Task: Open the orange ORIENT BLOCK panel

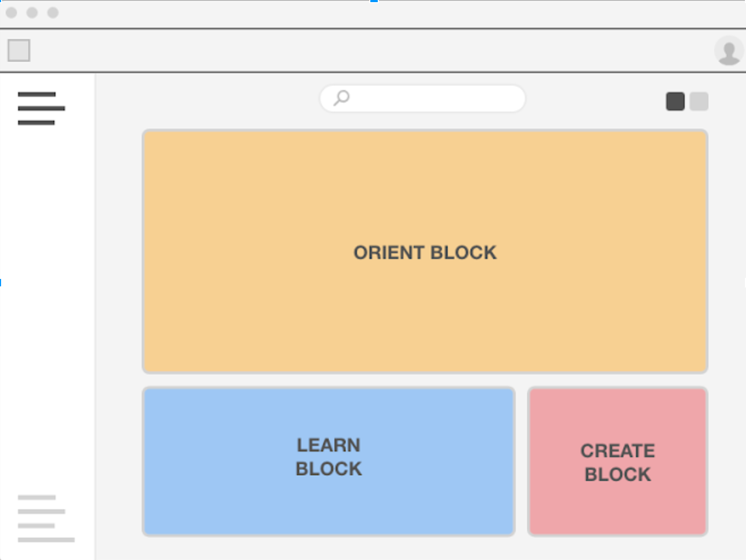Action: pos(425,252)
